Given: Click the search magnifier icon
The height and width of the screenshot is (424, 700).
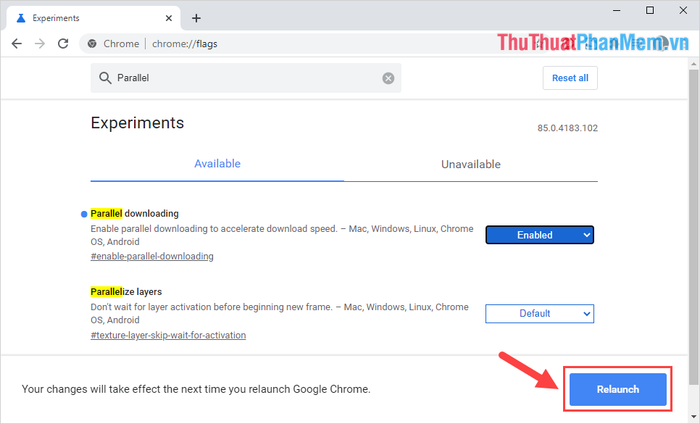Looking at the screenshot, I should pyautogui.click(x=105, y=78).
